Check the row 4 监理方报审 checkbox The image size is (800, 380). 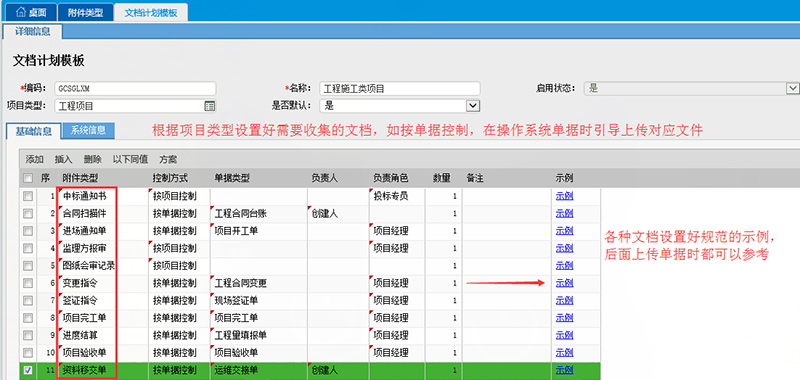[28, 248]
